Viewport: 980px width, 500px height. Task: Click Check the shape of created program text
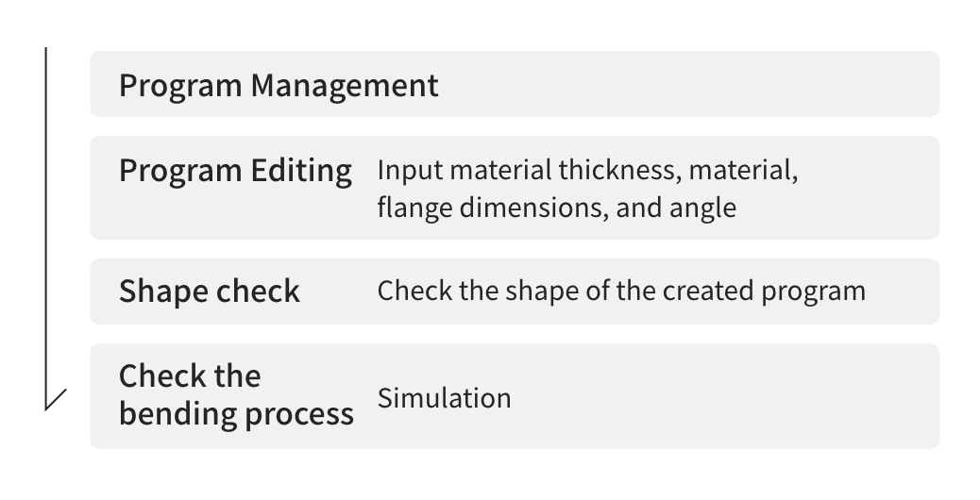point(621,291)
